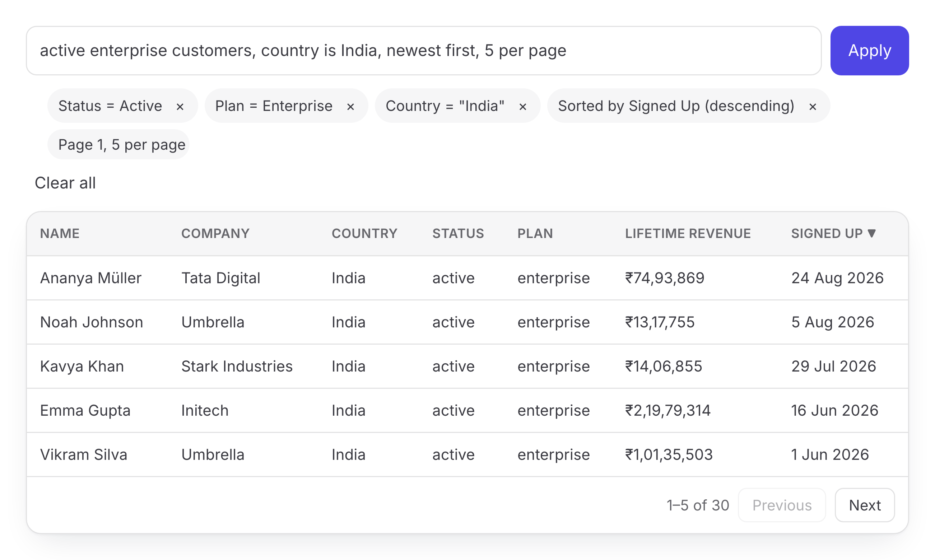Click the 16 Jun 2026 signup date
The image size is (935, 560).
tap(834, 411)
